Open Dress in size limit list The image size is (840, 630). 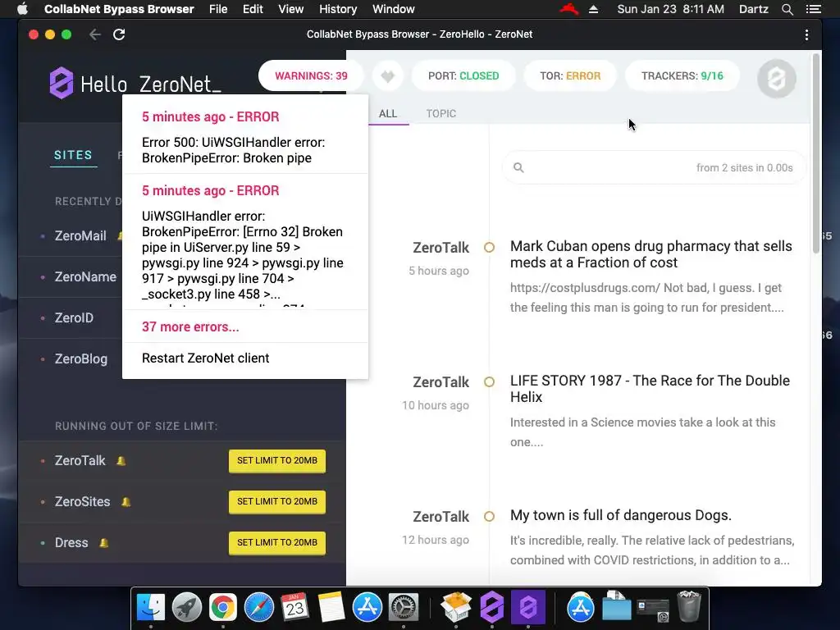click(71, 543)
